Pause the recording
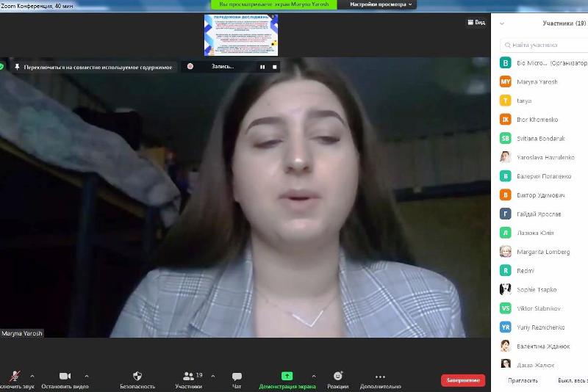Image resolution: width=588 pixels, height=392 pixels. coord(262,67)
